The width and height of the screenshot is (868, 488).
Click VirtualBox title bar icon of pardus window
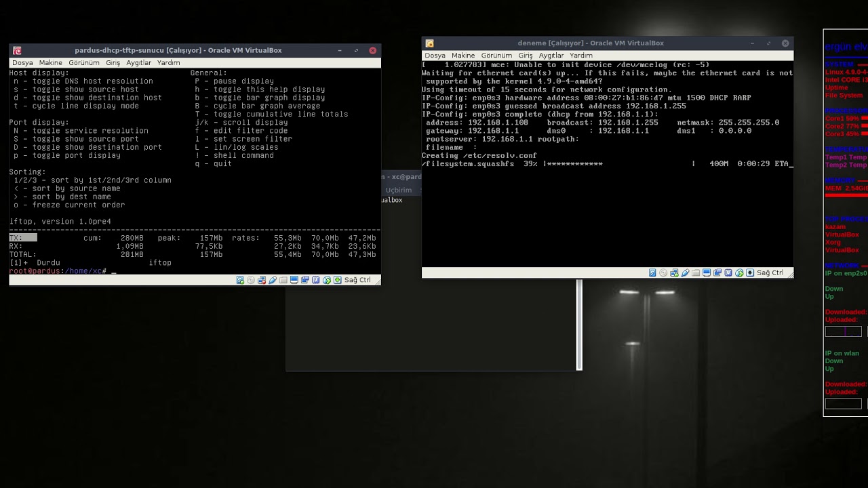point(17,50)
